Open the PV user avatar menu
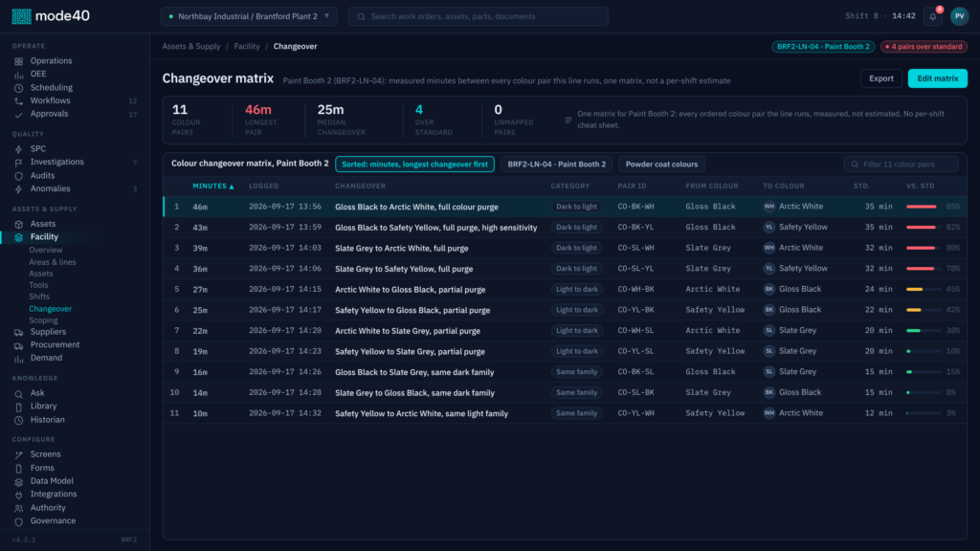The width and height of the screenshot is (980, 551). 959,16
